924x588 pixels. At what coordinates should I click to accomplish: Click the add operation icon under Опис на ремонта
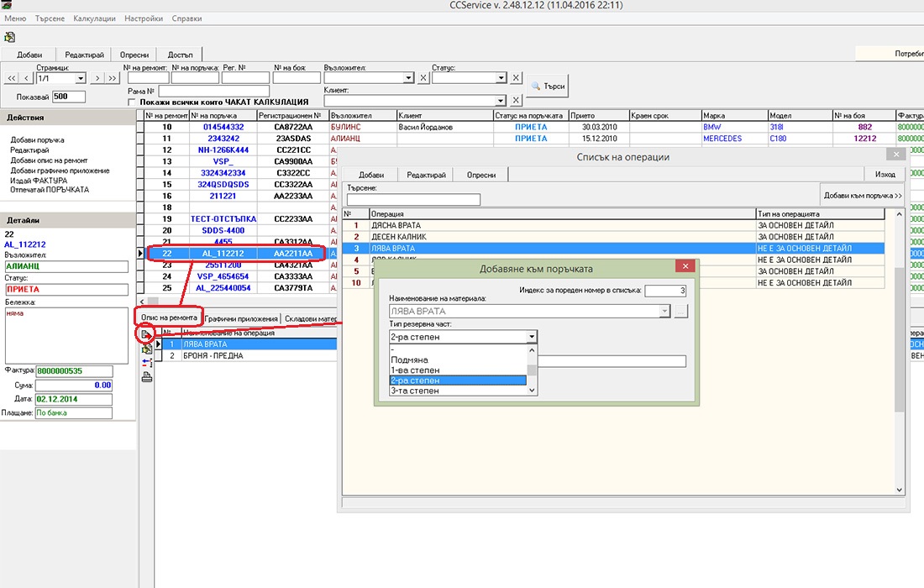pos(147,335)
